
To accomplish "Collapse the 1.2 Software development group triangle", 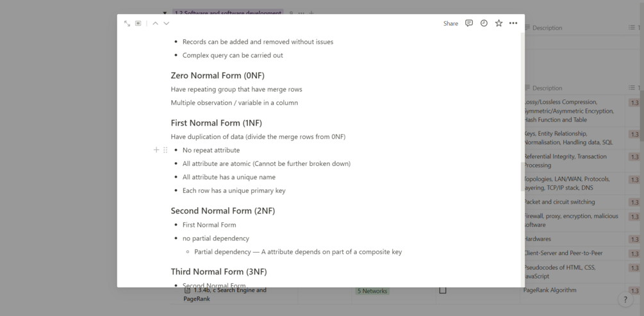I will pyautogui.click(x=165, y=13).
